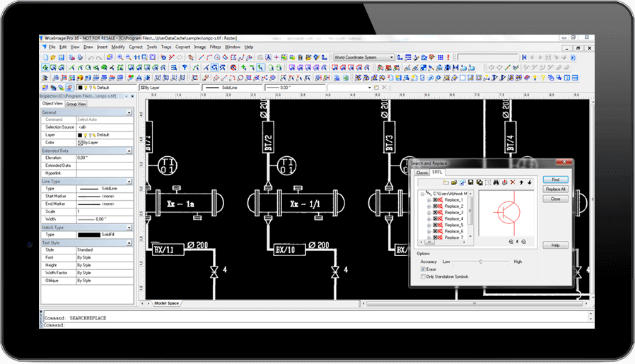Toggle the checkbox beside Replace_3
635x364 pixels.
[x=435, y=213]
